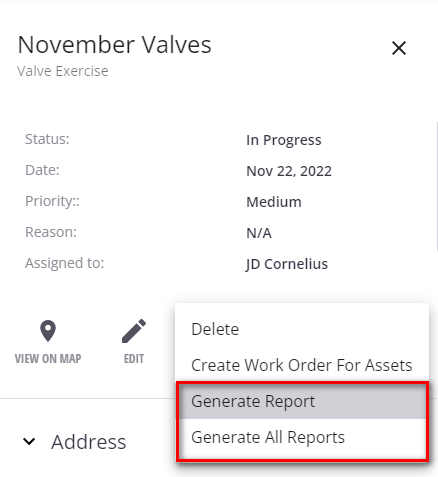The height and width of the screenshot is (477, 438).
Task: Select the EDIT text label
Action: (x=134, y=359)
